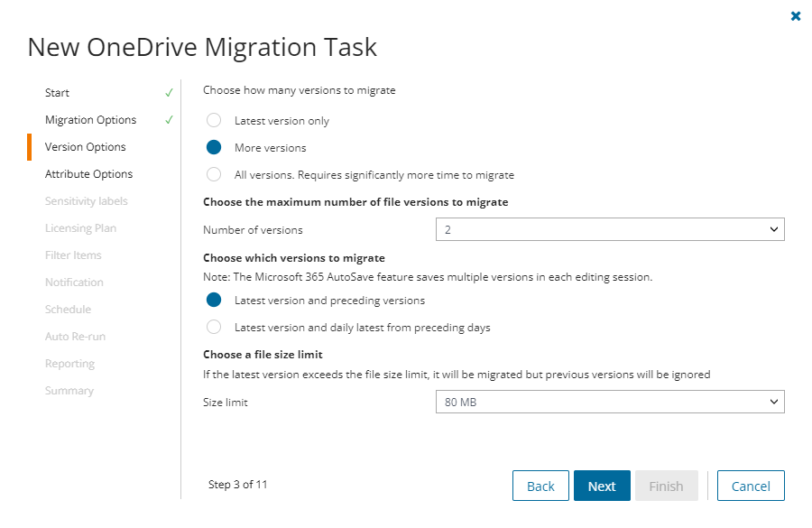This screenshot has width=812, height=528.
Task: Click the Start step green checkmark
Action: tap(169, 93)
